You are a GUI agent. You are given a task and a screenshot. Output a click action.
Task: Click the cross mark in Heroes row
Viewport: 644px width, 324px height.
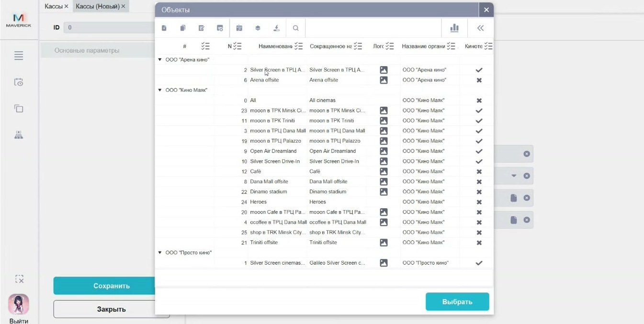tap(479, 202)
